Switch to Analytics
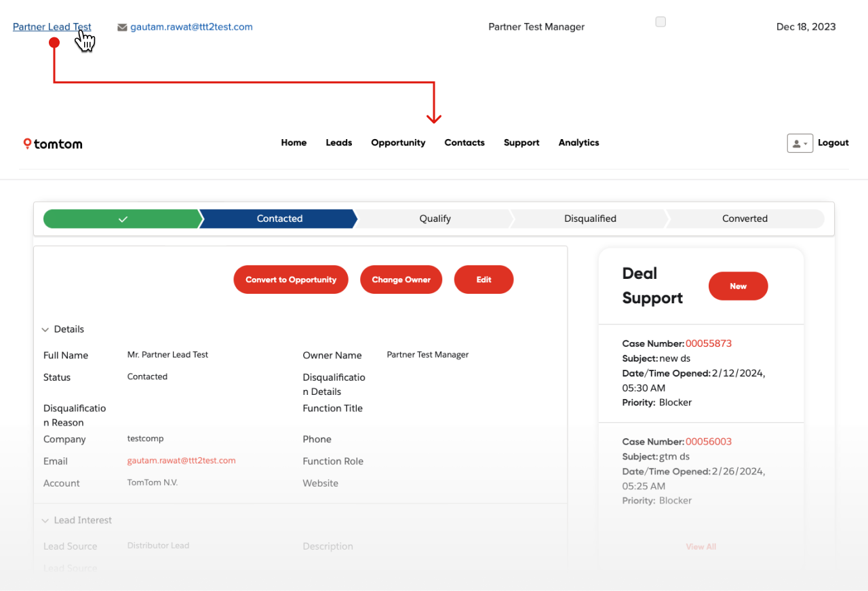868x591 pixels. pos(578,142)
